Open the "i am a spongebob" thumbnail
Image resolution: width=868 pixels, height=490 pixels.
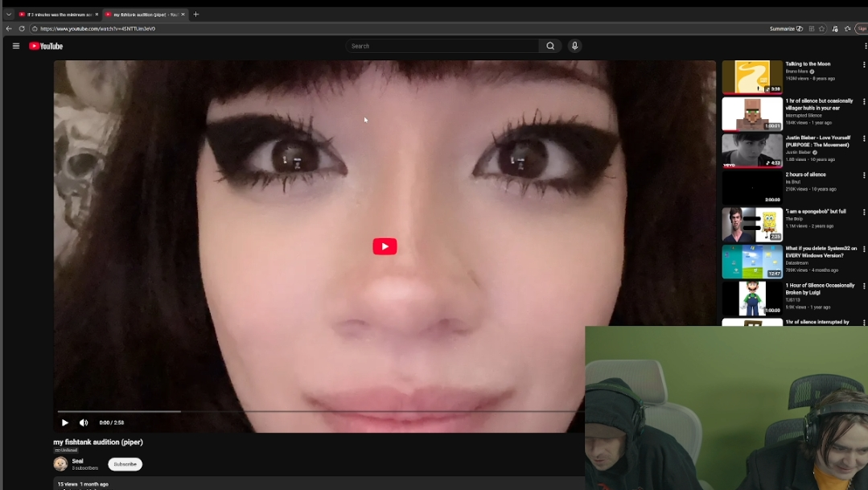[751, 224]
